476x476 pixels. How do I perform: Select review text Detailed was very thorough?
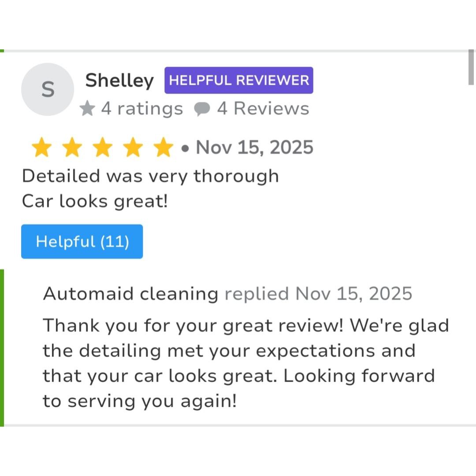click(151, 176)
